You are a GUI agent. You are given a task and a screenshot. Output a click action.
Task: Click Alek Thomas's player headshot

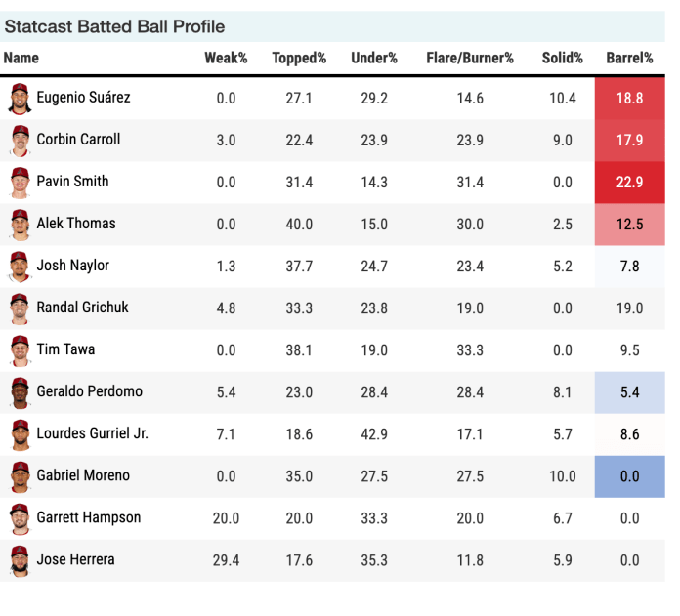pos(20,224)
